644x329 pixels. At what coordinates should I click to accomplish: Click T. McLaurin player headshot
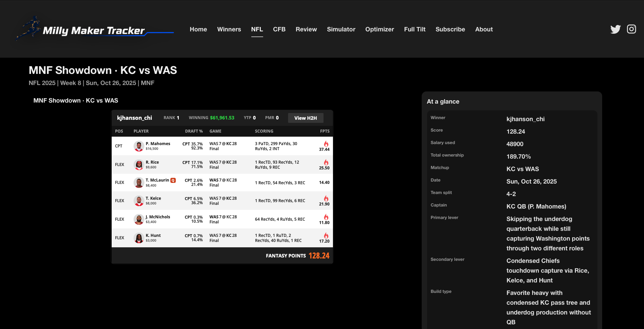point(139,183)
